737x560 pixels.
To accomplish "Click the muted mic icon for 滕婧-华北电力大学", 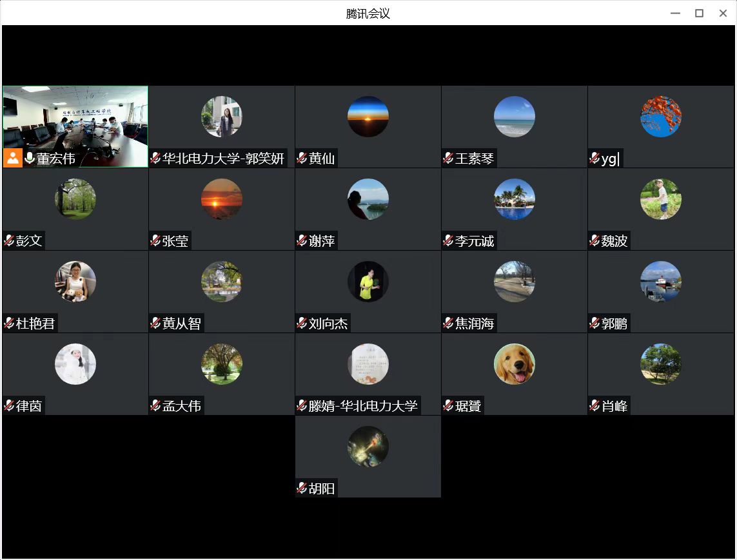I will click(302, 405).
